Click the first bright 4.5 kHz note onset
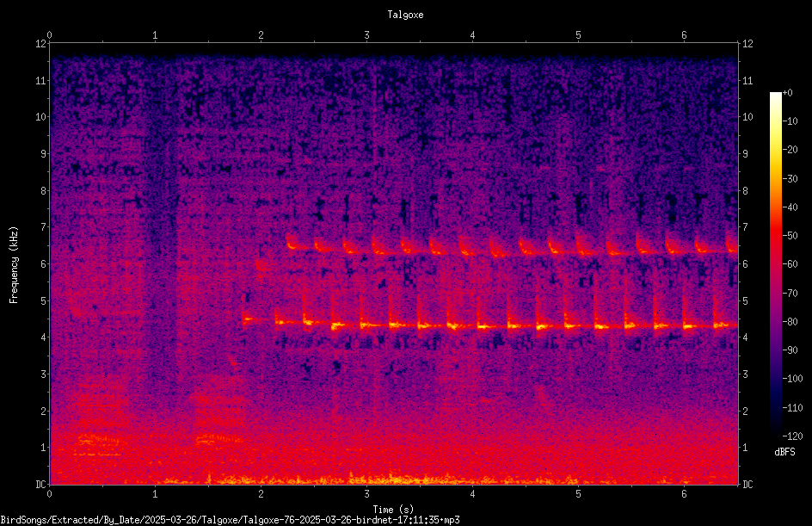This screenshot has width=812, height=526. 247,319
